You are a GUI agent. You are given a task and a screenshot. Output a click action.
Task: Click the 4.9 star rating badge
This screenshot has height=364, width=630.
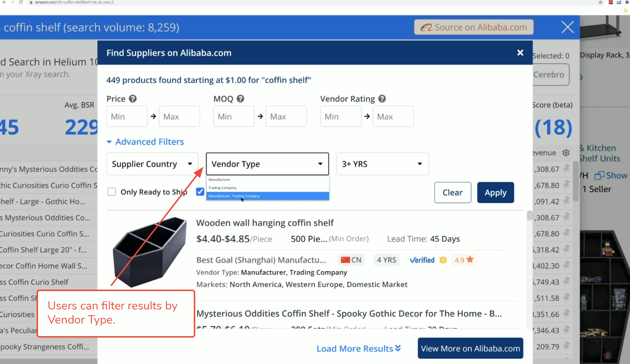464,260
